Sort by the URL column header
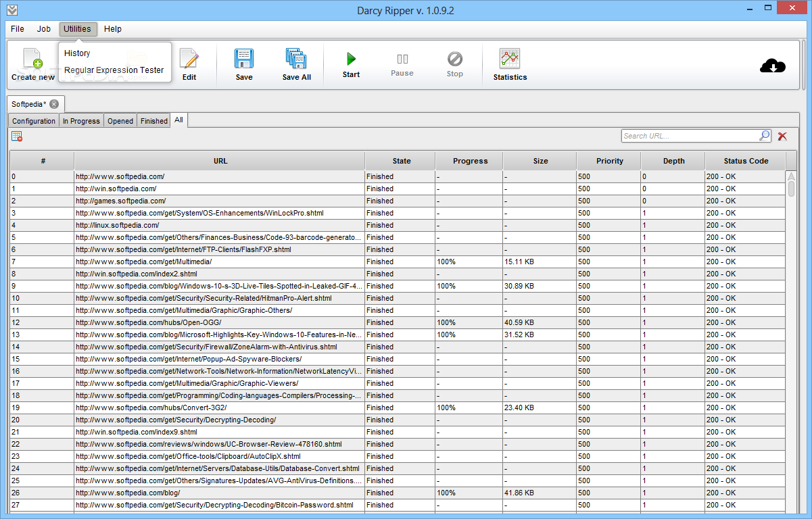The height and width of the screenshot is (519, 812). pos(220,161)
